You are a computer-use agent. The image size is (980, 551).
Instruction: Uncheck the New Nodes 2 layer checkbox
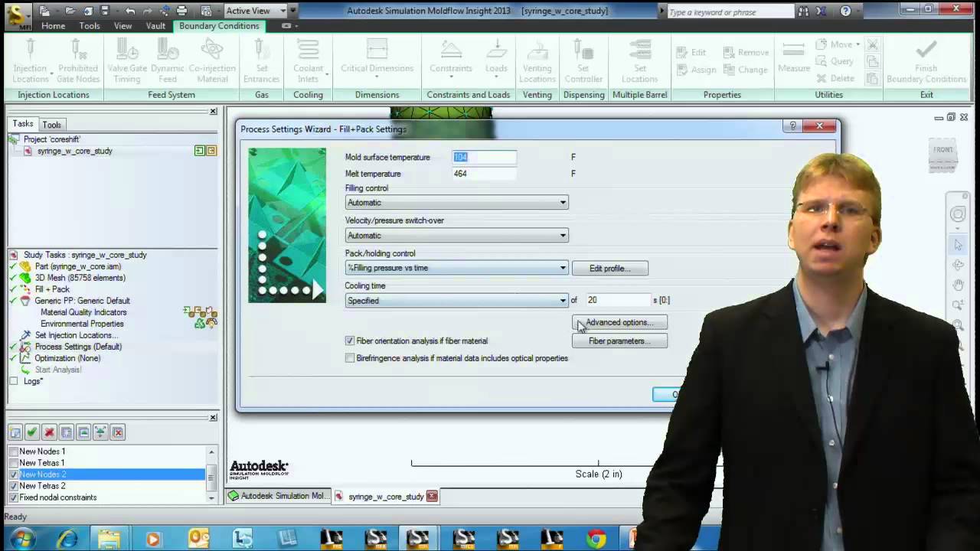click(13, 474)
